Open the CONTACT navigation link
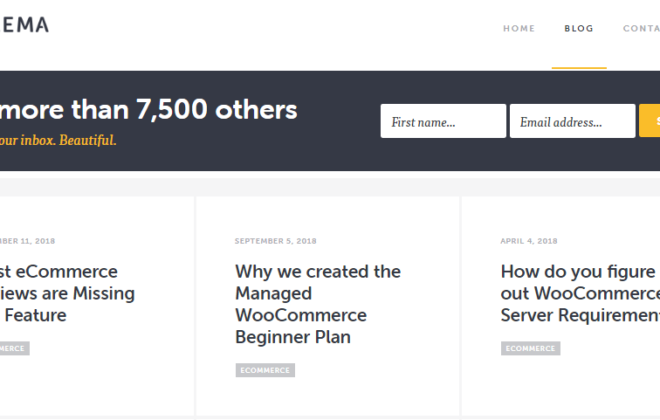The height and width of the screenshot is (420, 660). tap(641, 29)
